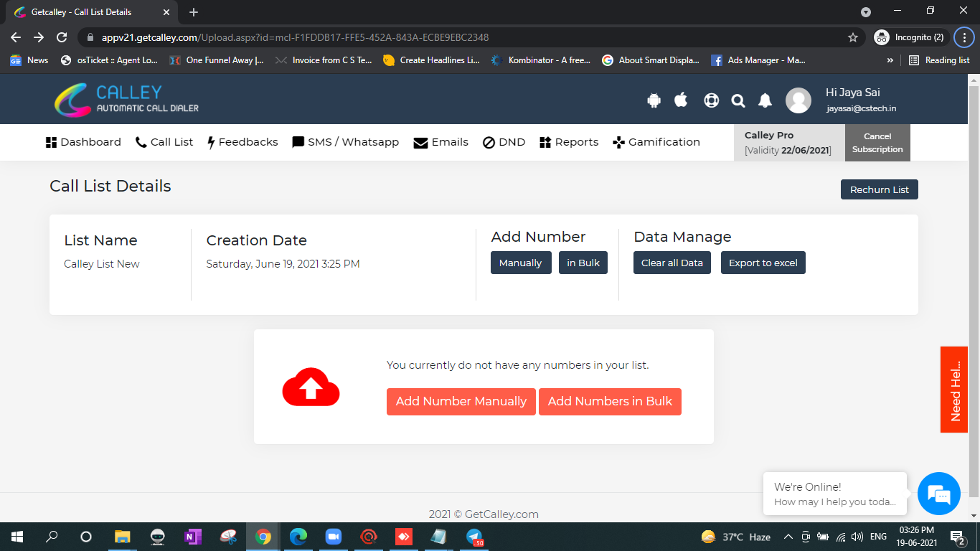This screenshot has width=980, height=551.
Task: Click Export to excel
Action: pyautogui.click(x=763, y=263)
